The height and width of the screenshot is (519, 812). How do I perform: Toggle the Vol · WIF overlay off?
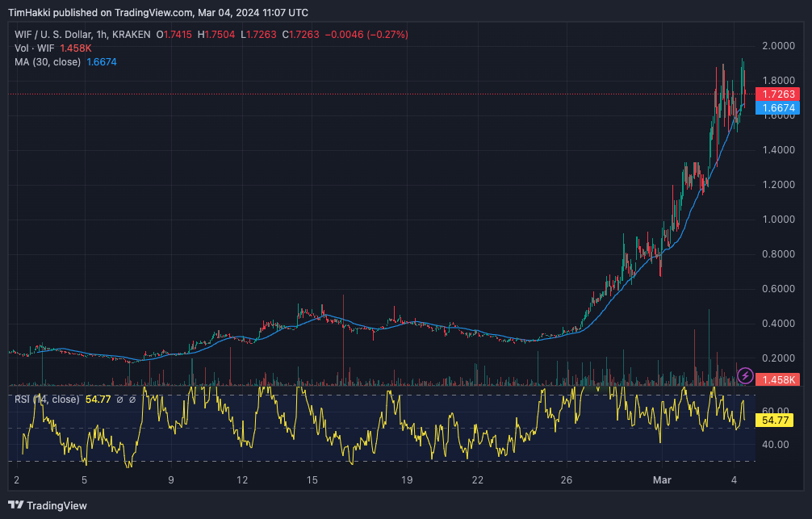(x=32, y=48)
